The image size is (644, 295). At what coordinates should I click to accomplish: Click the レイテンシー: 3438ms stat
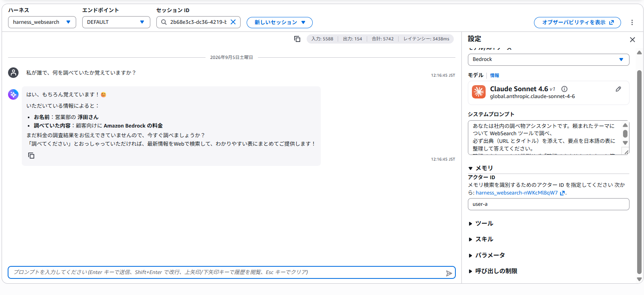426,39
